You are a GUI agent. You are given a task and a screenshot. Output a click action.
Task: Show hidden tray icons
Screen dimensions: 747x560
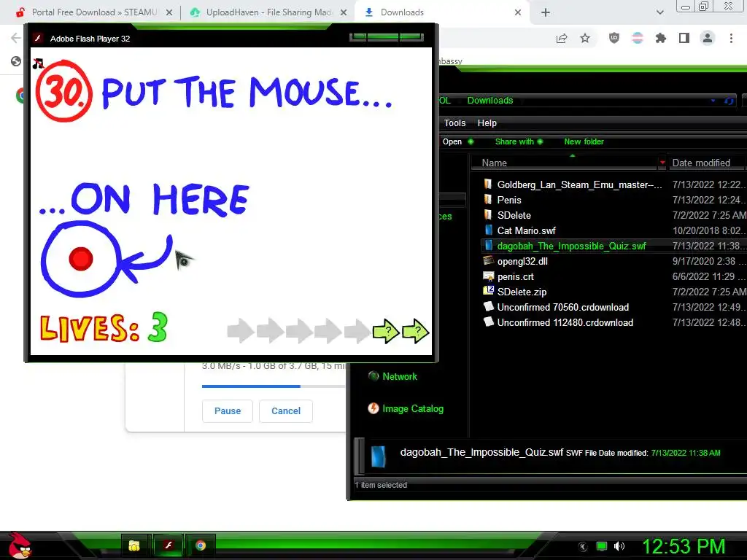pos(583,547)
